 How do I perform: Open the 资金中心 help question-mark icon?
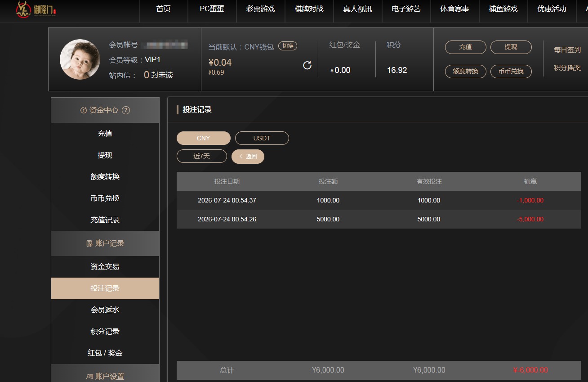coord(126,110)
